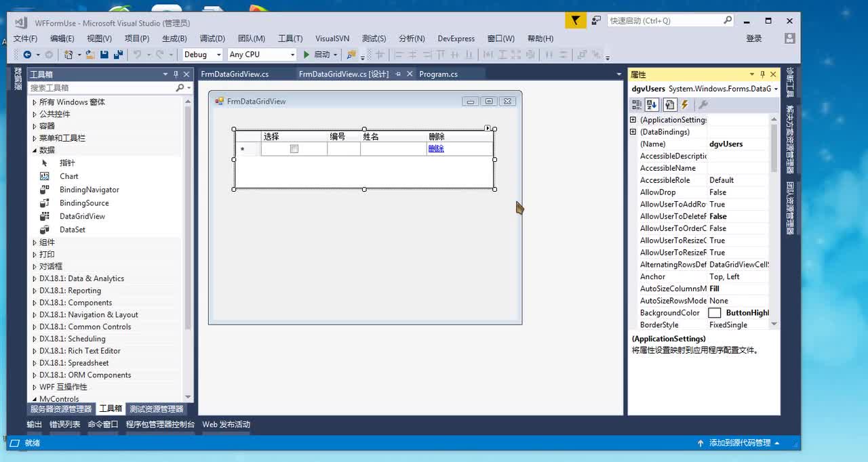
Task: Collapse the 数据 toolbox group
Action: coord(35,150)
